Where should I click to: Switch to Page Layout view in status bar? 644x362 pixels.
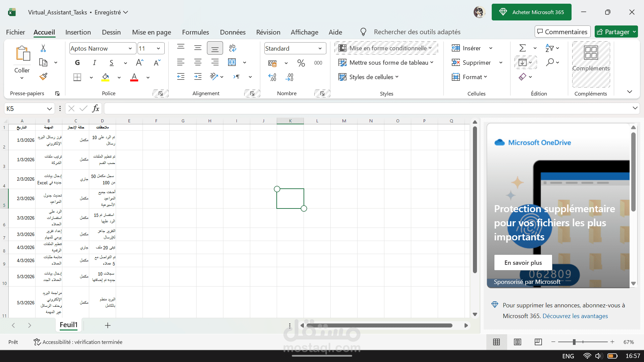(x=518, y=342)
